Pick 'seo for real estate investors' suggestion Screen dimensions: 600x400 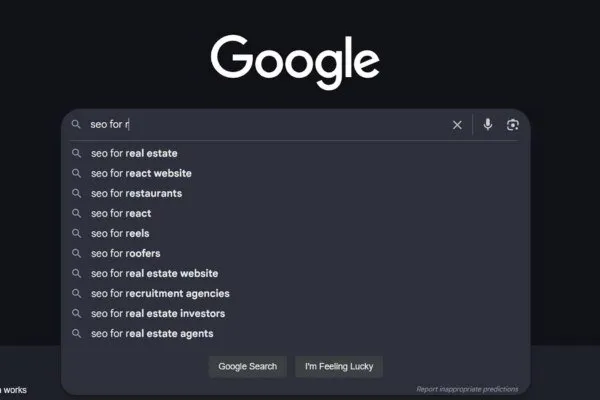click(x=158, y=313)
